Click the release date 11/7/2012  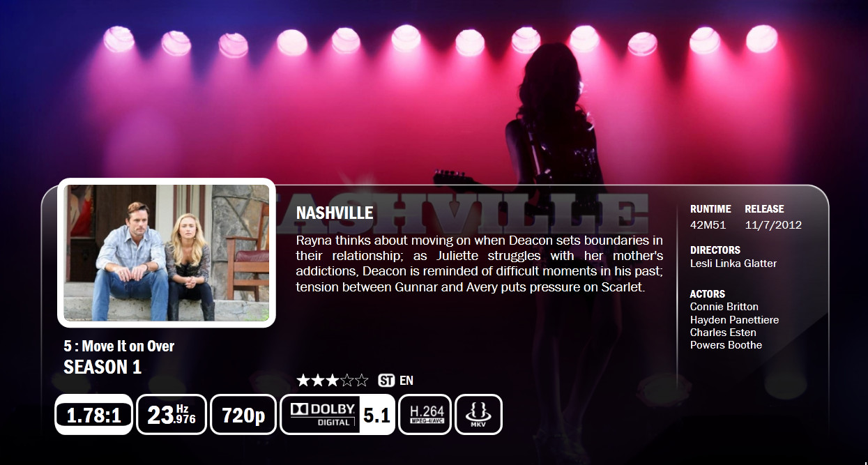coord(773,225)
